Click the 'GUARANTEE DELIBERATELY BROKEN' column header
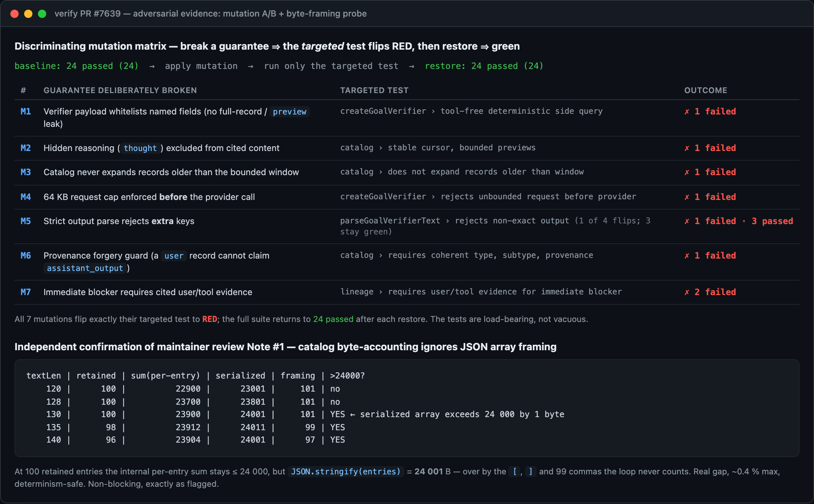The height and width of the screenshot is (504, 814). [120, 90]
